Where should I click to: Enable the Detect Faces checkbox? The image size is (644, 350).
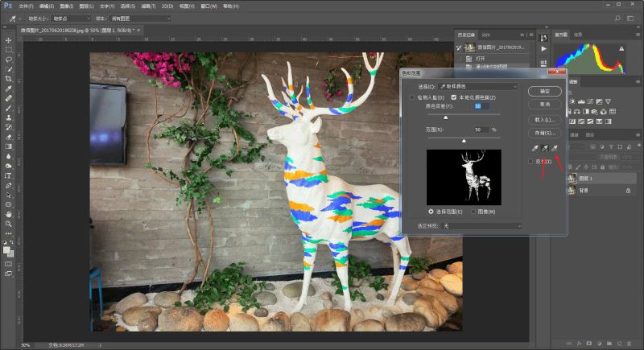tap(412, 97)
